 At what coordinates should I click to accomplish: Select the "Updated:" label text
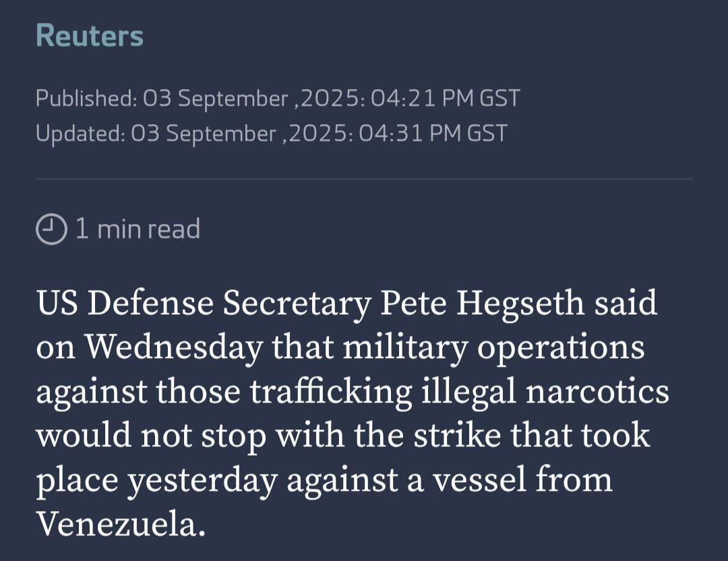pos(80,133)
